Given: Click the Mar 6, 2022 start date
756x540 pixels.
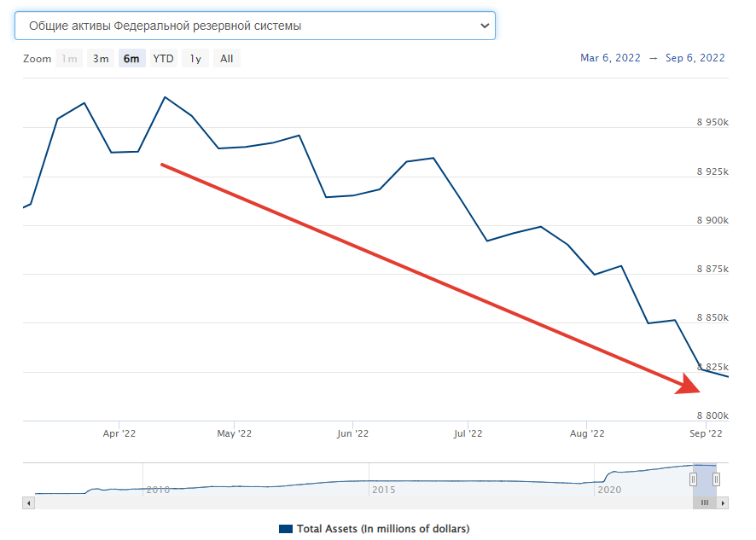Looking at the screenshot, I should pos(610,58).
